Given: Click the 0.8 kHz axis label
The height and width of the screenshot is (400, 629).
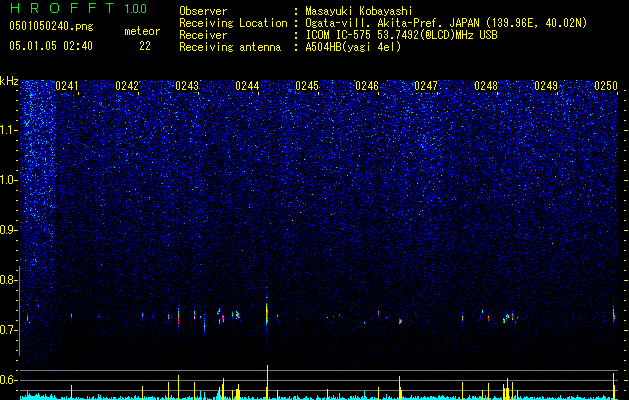Looking at the screenshot, I should (9, 280).
